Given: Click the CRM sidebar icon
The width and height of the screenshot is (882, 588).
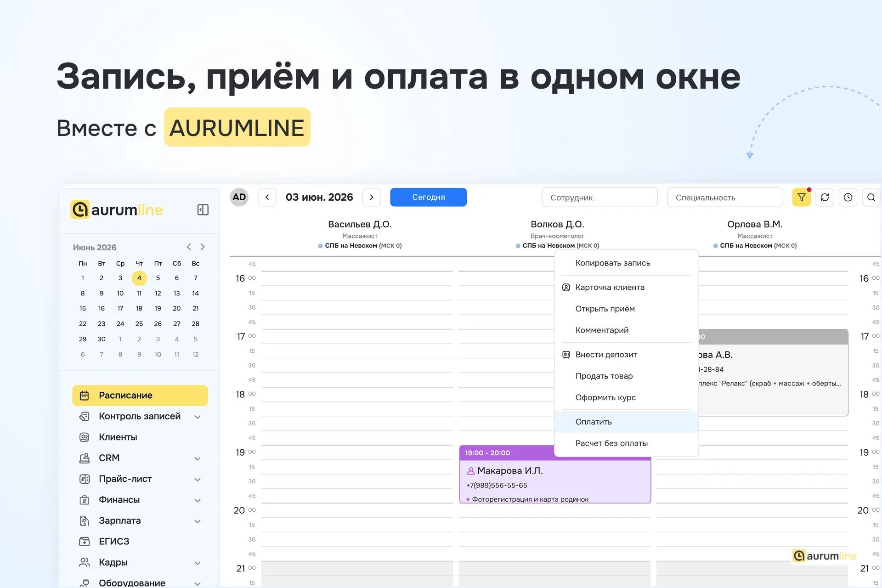Looking at the screenshot, I should point(84,458).
